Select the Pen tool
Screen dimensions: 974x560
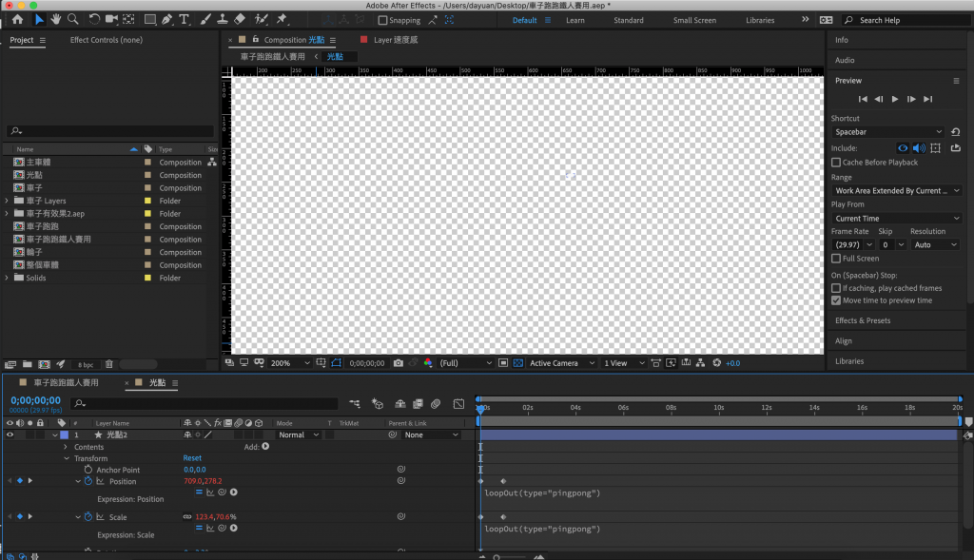[x=167, y=19]
